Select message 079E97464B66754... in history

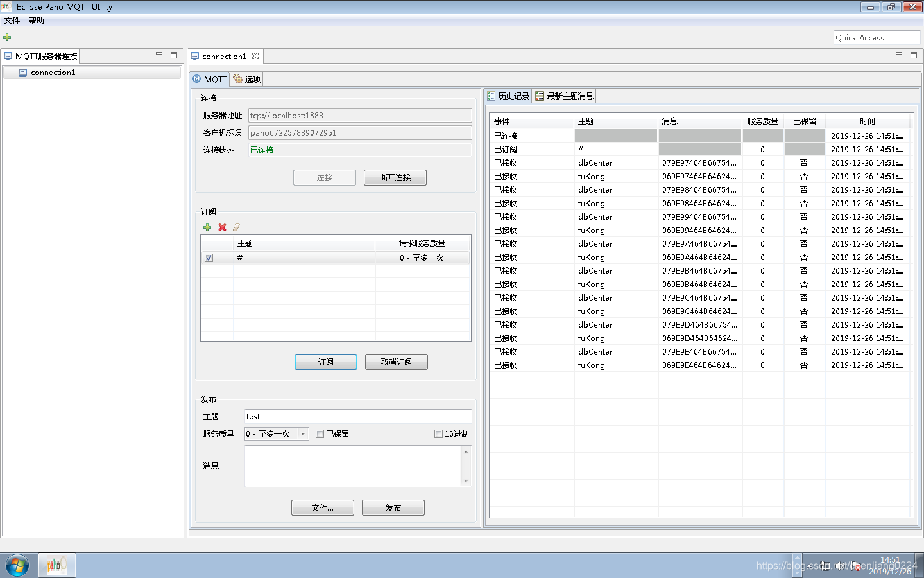tap(700, 162)
